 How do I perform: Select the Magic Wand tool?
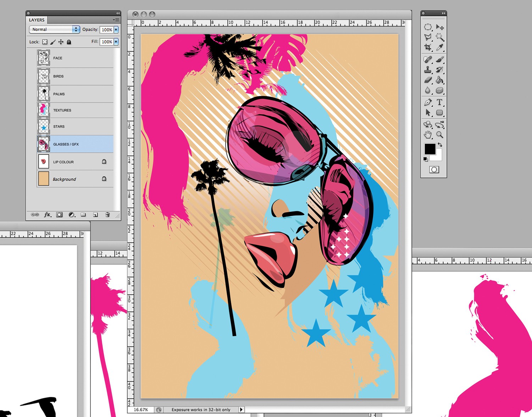[x=440, y=37]
